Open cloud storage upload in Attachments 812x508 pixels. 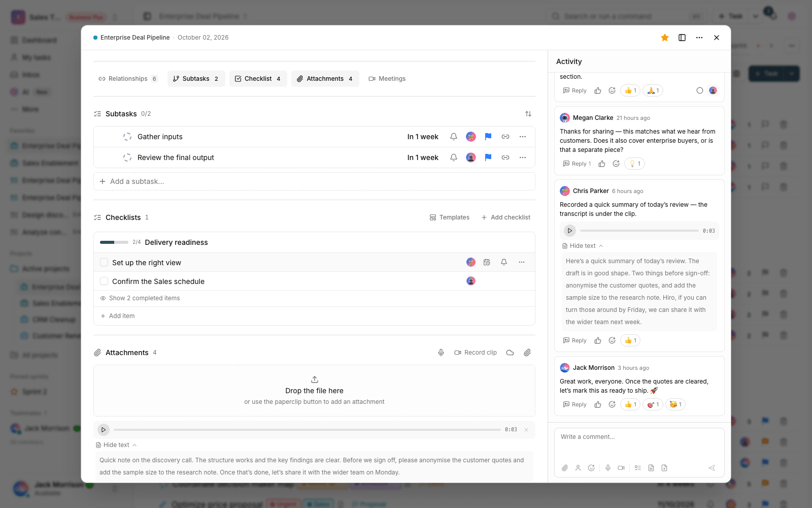click(x=510, y=353)
